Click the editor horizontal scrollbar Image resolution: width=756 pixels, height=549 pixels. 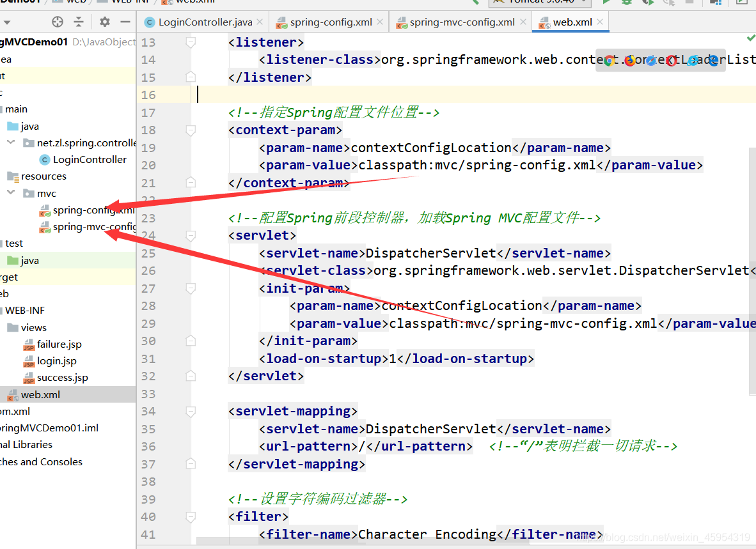[x=362, y=542]
